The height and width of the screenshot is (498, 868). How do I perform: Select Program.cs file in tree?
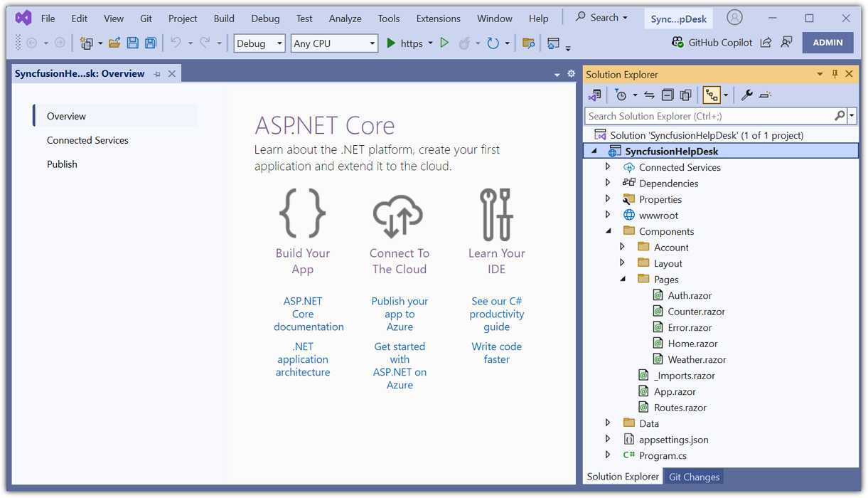[663, 455]
